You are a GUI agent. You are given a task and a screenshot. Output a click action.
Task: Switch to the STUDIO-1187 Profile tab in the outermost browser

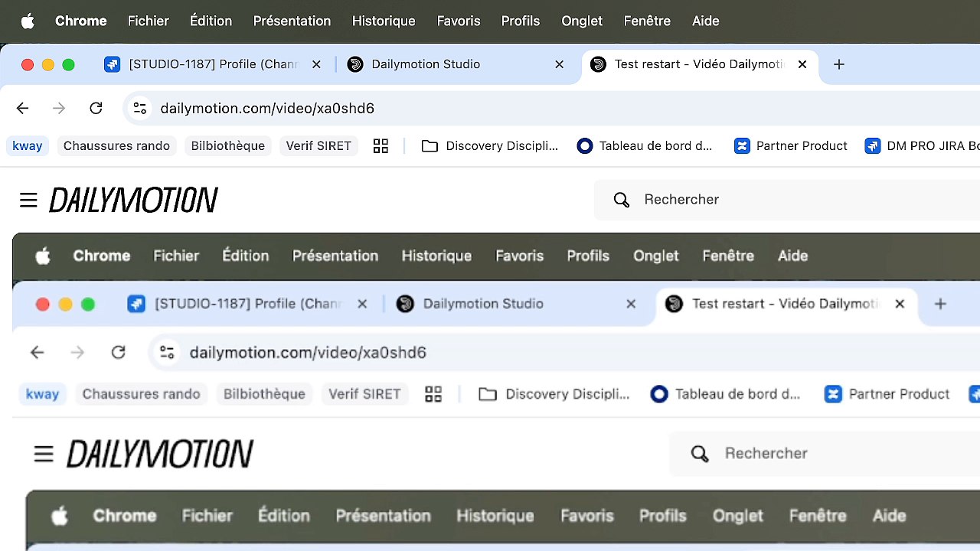213,64
